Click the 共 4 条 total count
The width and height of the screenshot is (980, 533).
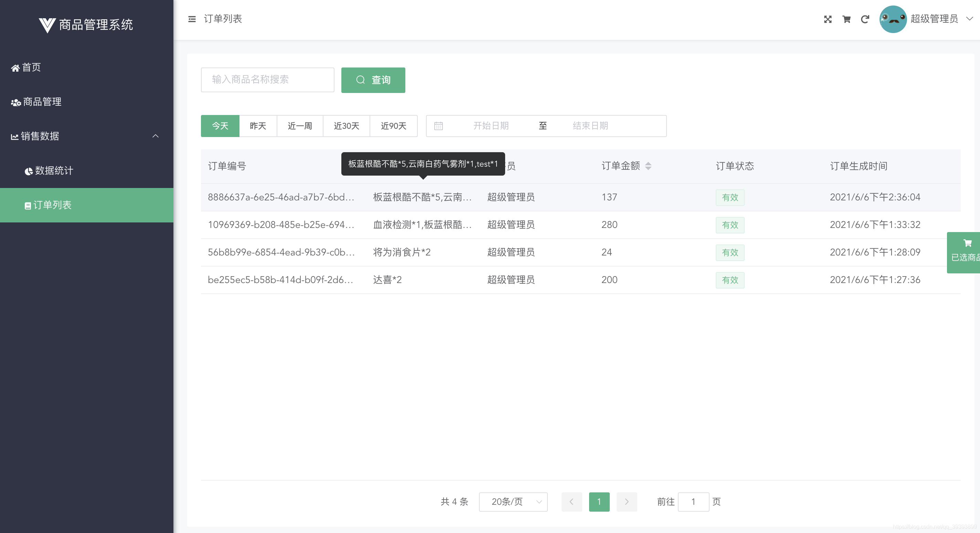click(x=454, y=501)
